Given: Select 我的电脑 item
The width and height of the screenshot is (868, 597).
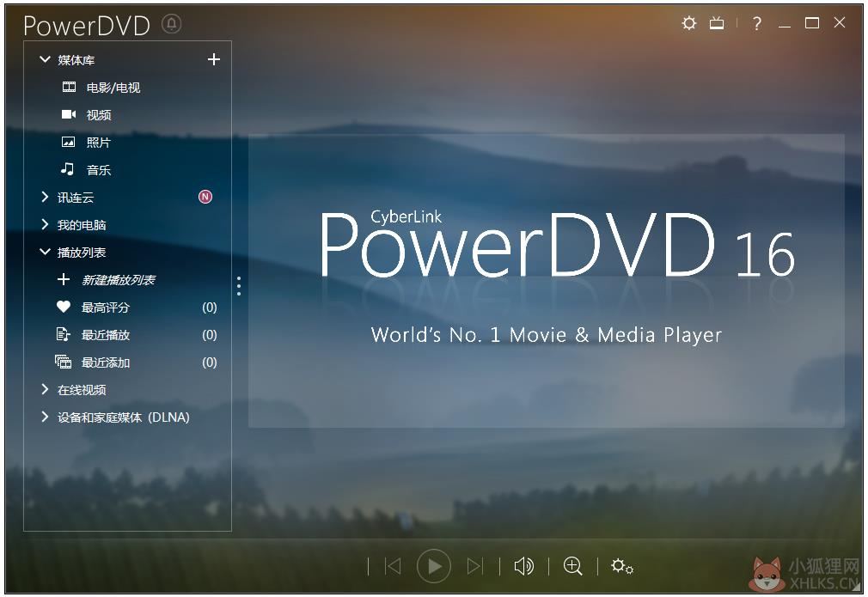Looking at the screenshot, I should coord(82,225).
